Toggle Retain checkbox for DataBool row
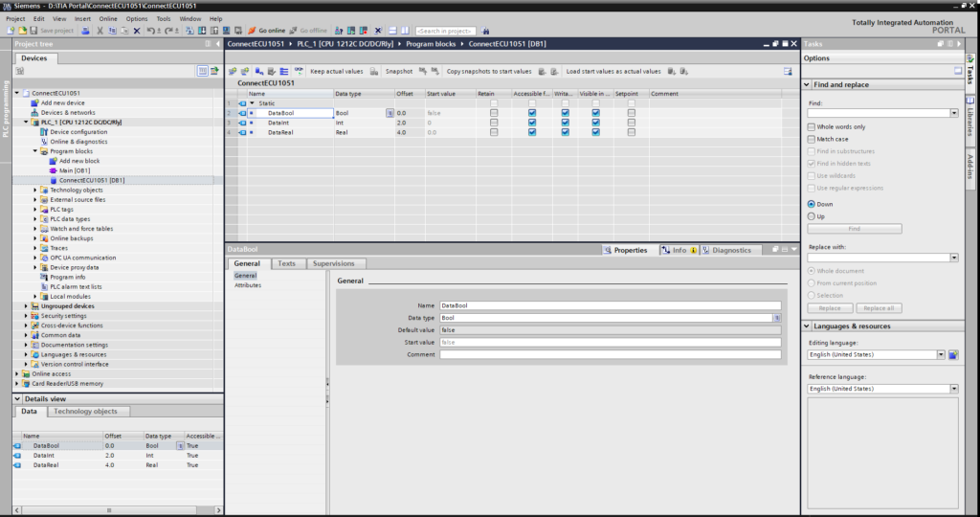The height and width of the screenshot is (517, 980). click(494, 113)
